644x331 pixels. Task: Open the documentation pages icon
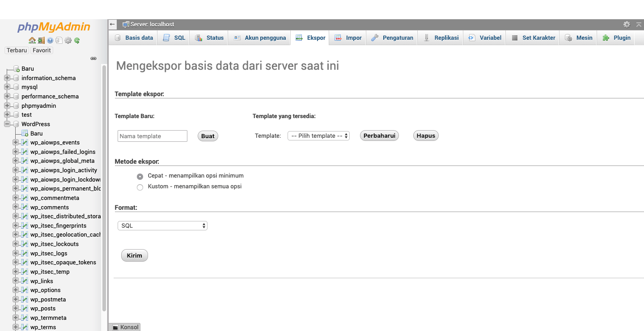59,40
